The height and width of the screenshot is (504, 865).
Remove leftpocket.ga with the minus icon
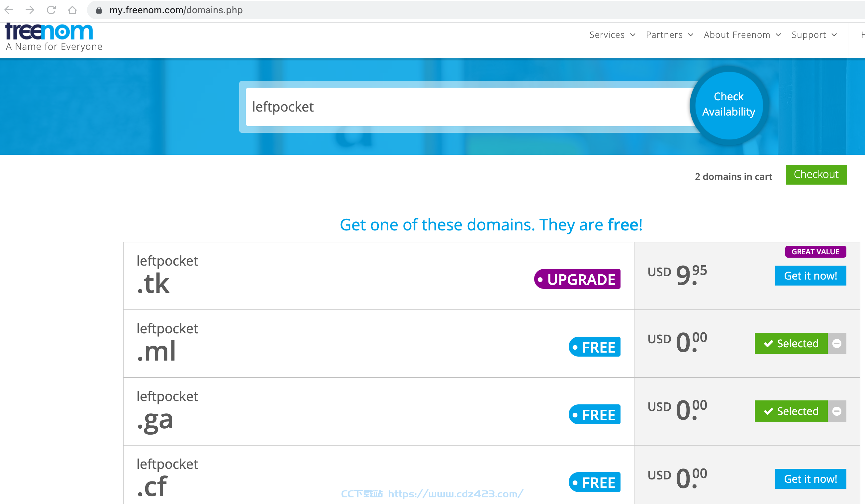pos(837,411)
